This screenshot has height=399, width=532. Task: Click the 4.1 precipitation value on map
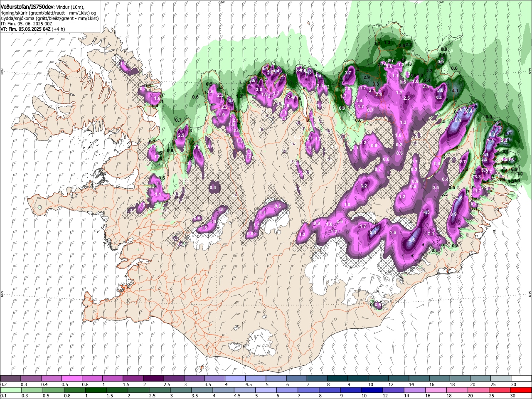tap(455, 91)
